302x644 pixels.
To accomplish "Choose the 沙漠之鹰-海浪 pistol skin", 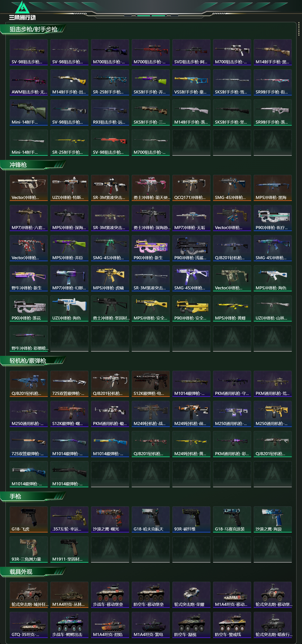I will [x=273, y=519].
